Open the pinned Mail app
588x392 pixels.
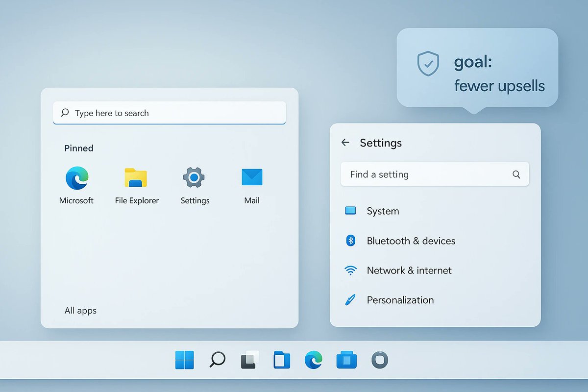[x=252, y=177]
